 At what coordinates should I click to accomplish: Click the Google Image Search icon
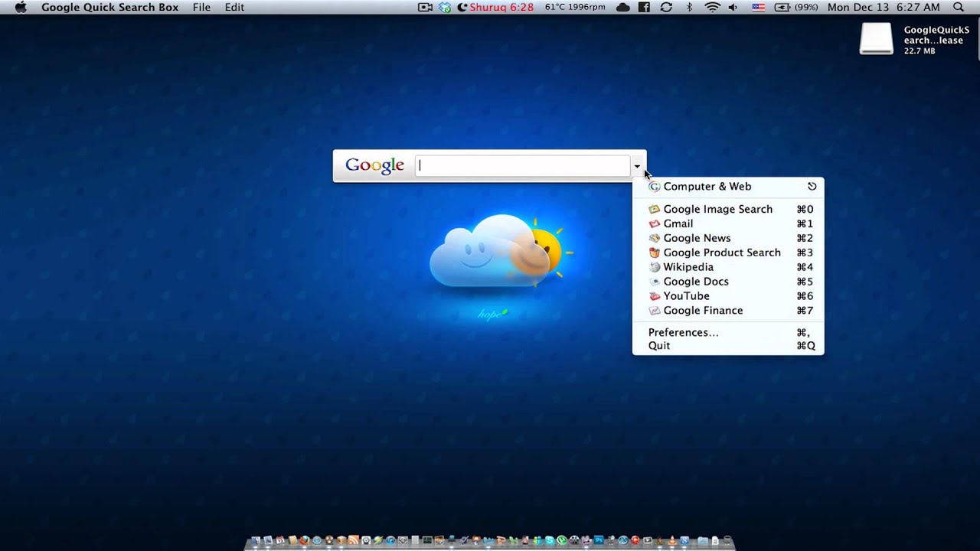click(654, 209)
